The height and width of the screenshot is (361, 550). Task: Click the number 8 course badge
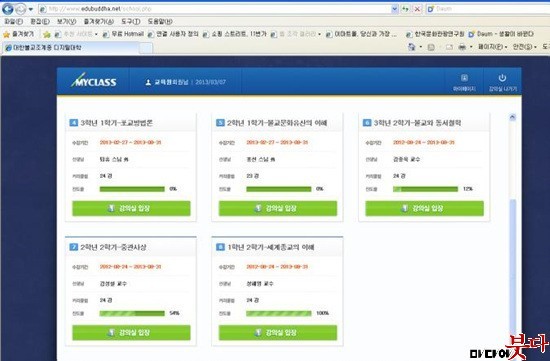220,247
